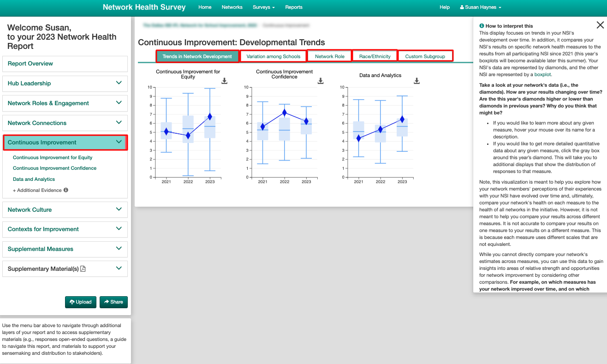Open the Surveys dropdown menu
Viewport: 607px width, 364px height.
pos(264,7)
